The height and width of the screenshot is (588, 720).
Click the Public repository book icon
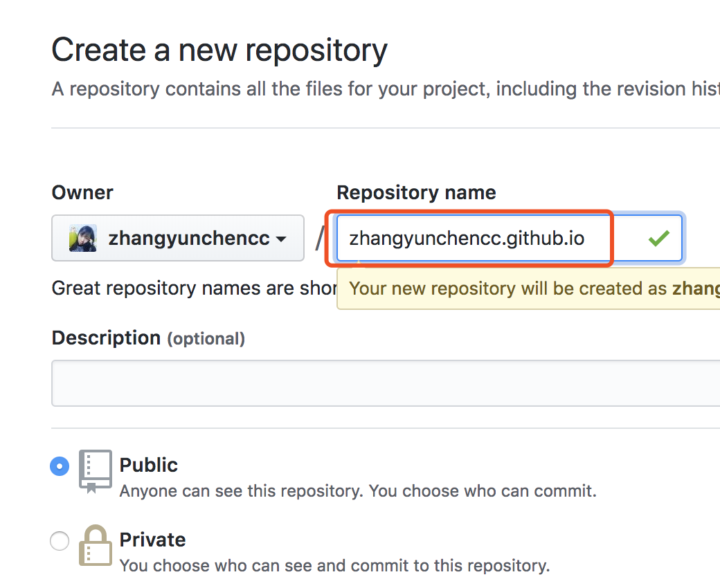(95, 471)
